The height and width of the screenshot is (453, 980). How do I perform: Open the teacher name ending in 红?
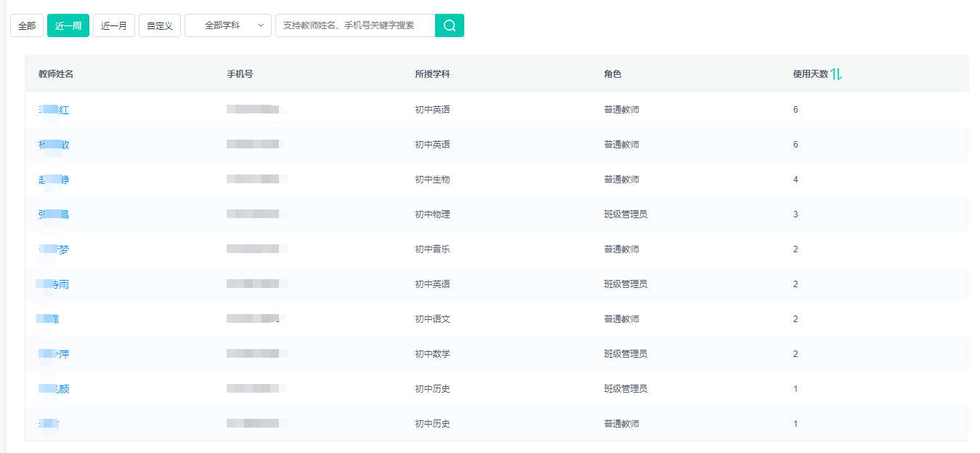point(54,110)
